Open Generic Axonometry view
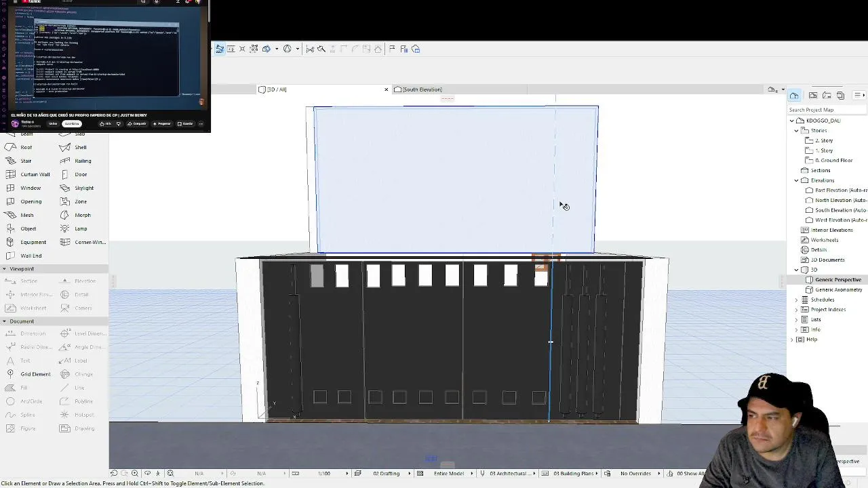 pyautogui.click(x=833, y=289)
